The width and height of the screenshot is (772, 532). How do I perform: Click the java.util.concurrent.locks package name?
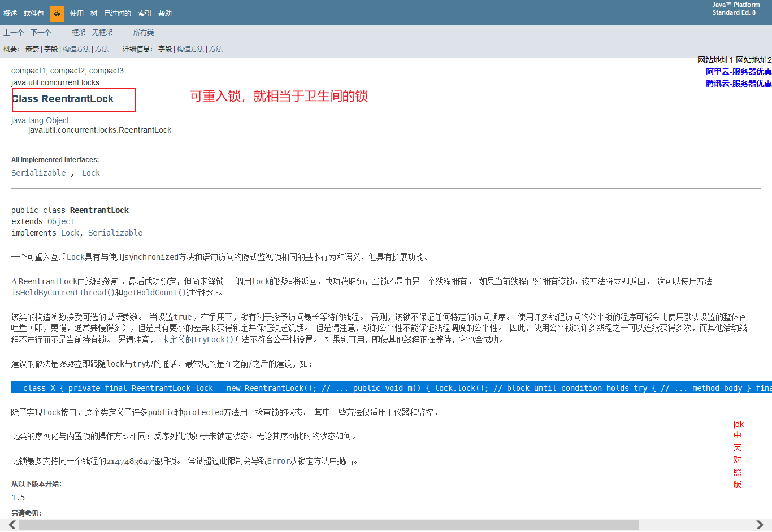click(55, 82)
